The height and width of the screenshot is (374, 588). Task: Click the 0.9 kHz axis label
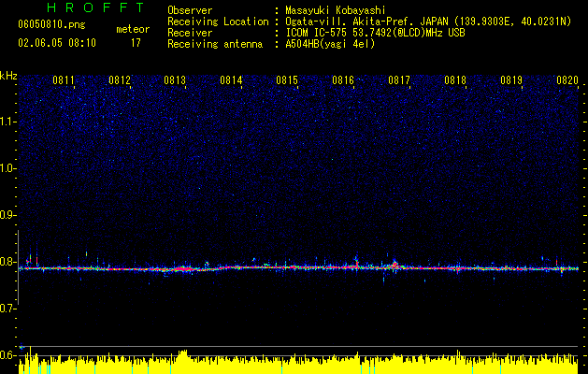coord(8,215)
